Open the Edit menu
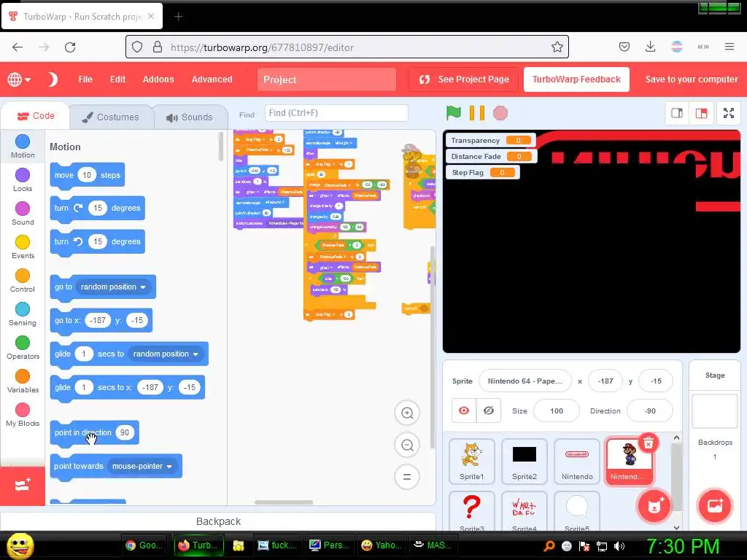 pos(117,79)
